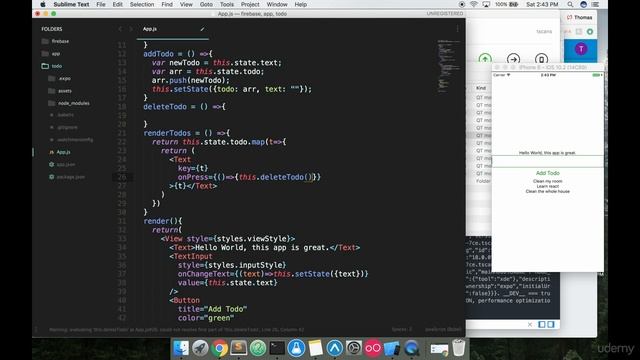
Task: Open the File menu
Action: pos(101,4)
